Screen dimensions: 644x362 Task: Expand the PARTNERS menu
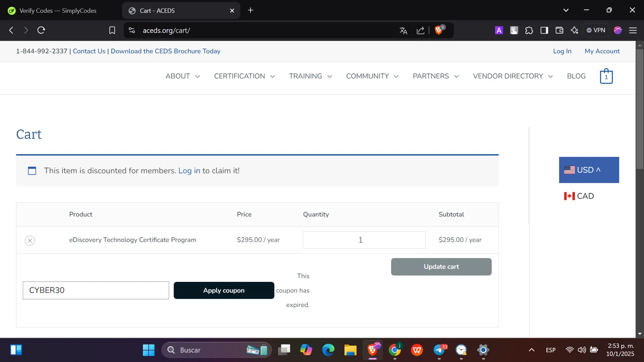[x=436, y=76]
